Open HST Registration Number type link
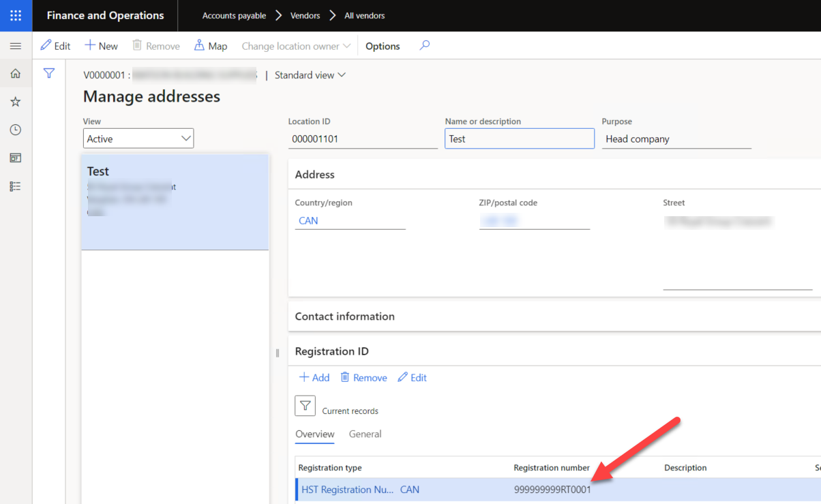This screenshot has width=821, height=504. pos(348,490)
